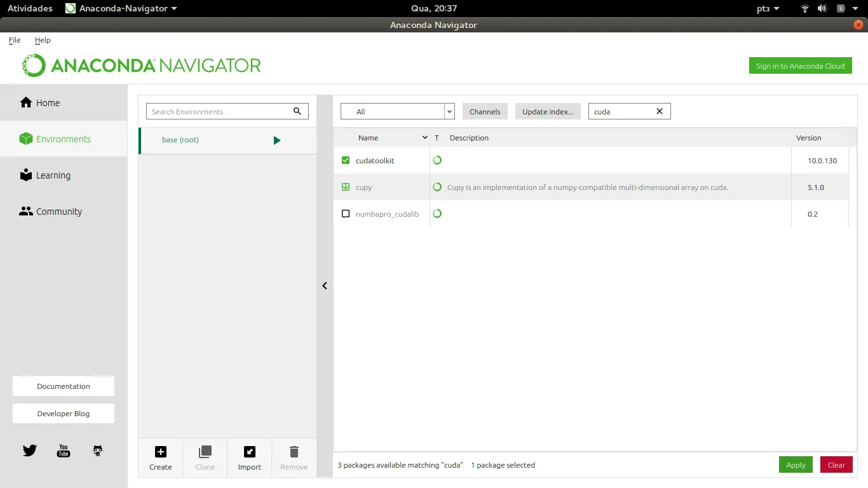The height and width of the screenshot is (488, 868).
Task: Click the Description column header
Action: (x=469, y=138)
